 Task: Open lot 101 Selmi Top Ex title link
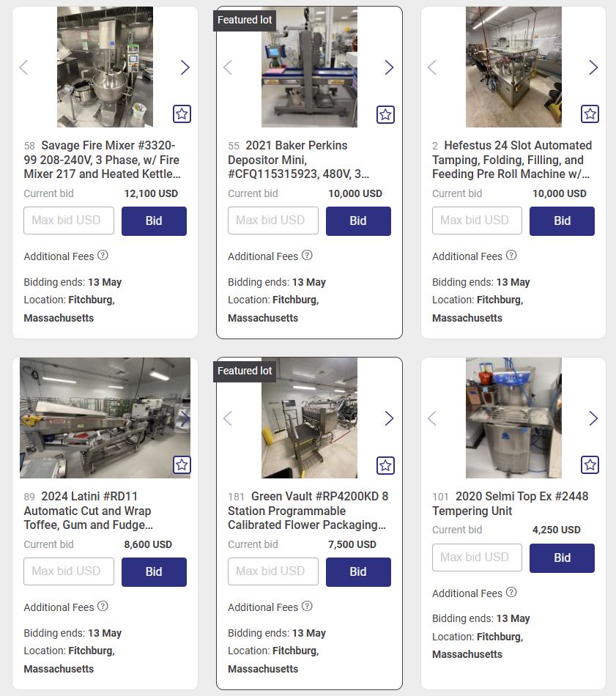511,503
